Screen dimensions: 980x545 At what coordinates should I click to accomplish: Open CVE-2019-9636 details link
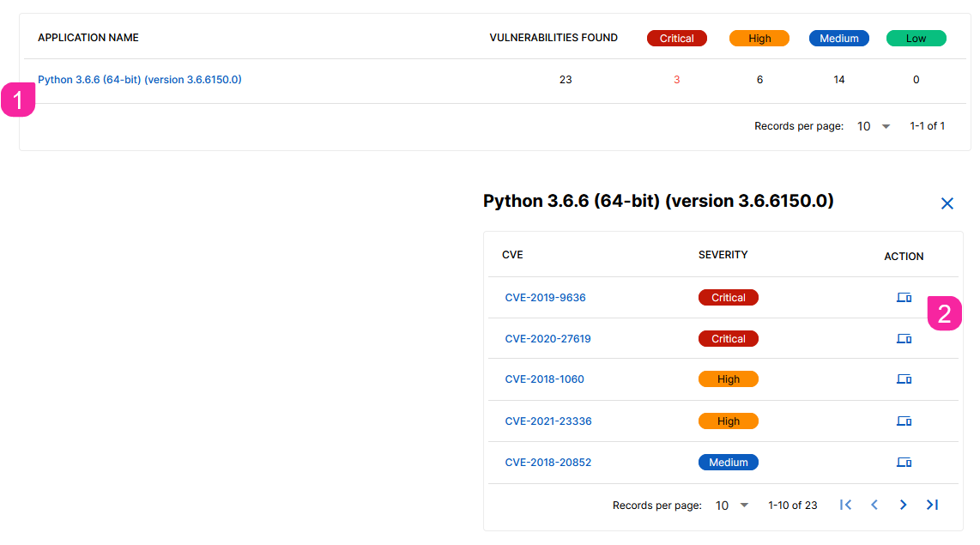[545, 298]
